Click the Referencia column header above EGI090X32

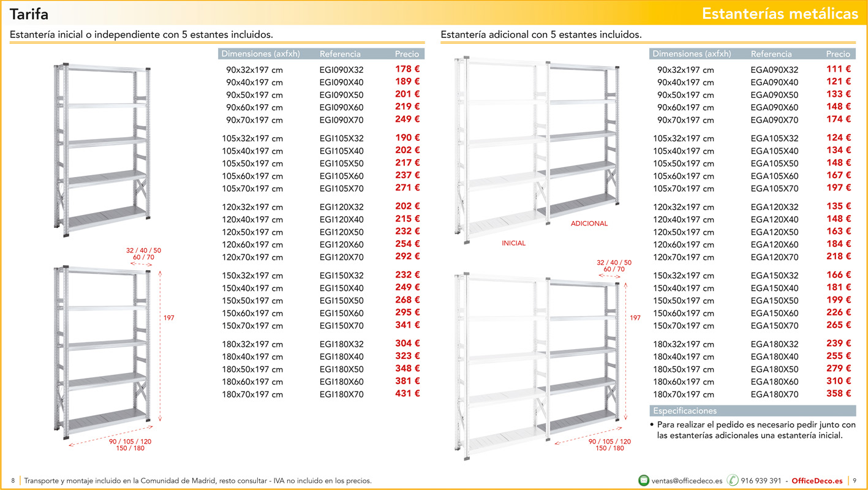tap(340, 54)
